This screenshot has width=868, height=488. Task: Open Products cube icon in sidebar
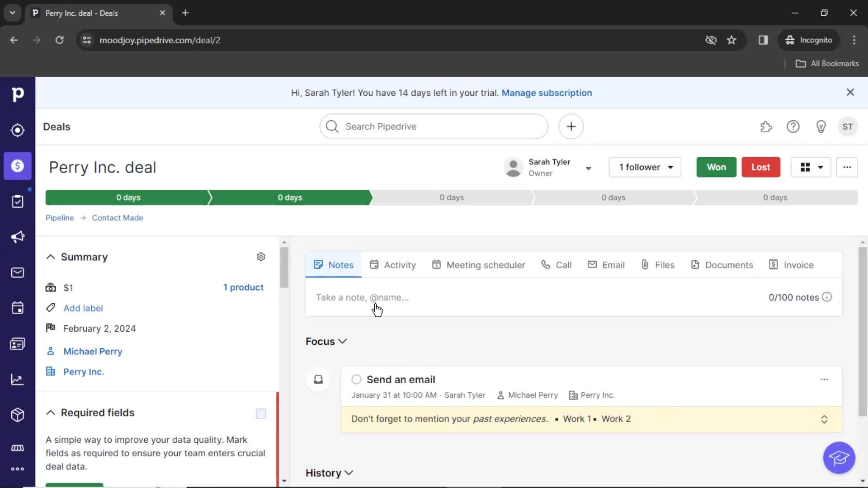[18, 415]
